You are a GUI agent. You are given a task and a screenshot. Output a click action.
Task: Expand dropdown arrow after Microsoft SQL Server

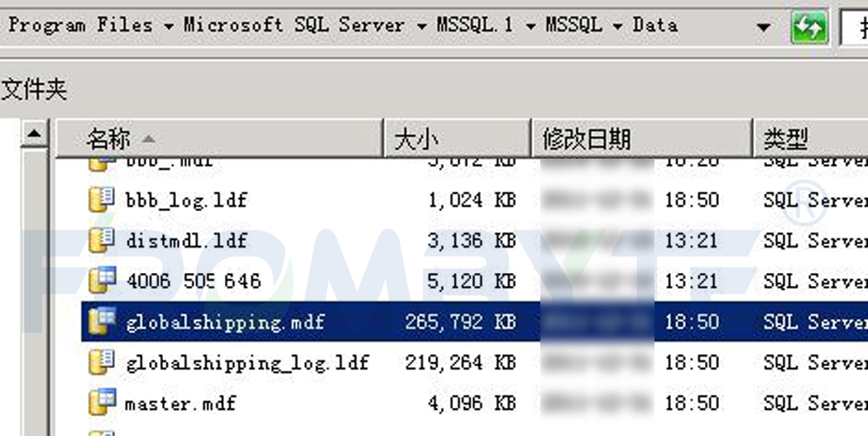[422, 26]
